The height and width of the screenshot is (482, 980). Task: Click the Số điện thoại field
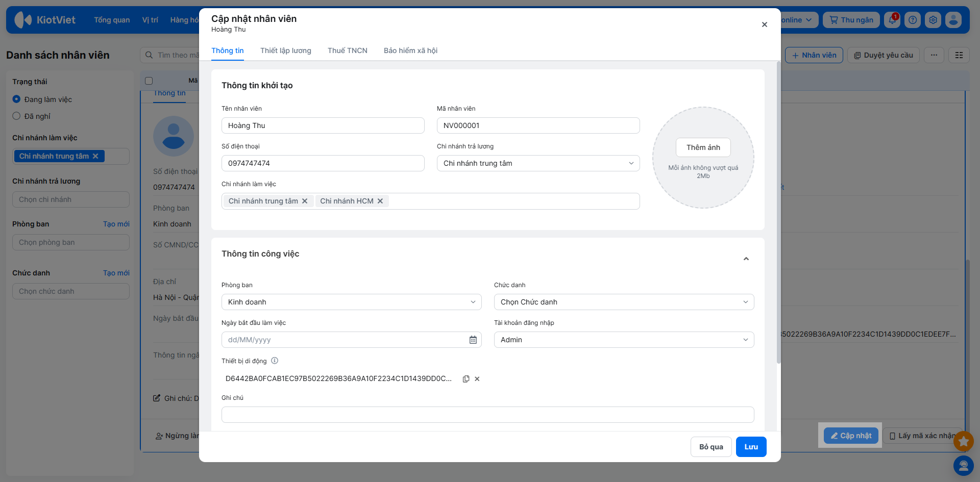(323, 163)
